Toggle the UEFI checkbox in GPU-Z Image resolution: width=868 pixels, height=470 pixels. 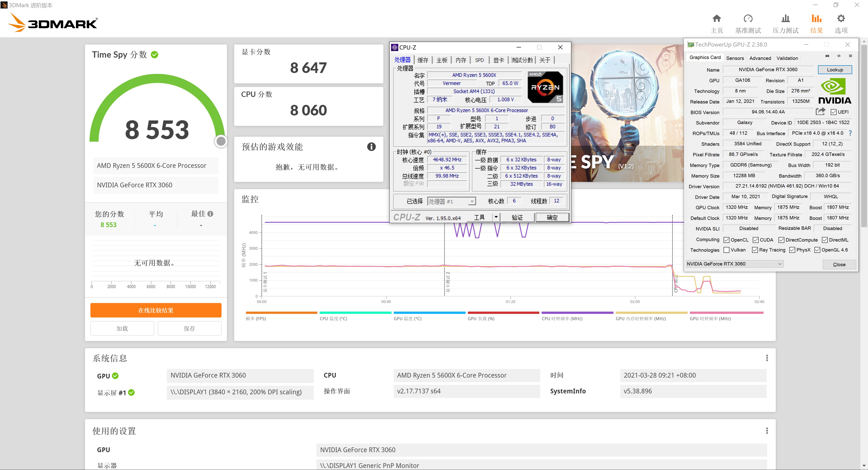click(834, 112)
